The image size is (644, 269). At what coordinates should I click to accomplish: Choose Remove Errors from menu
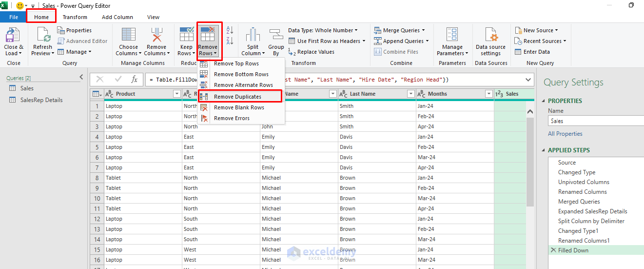[241, 118]
